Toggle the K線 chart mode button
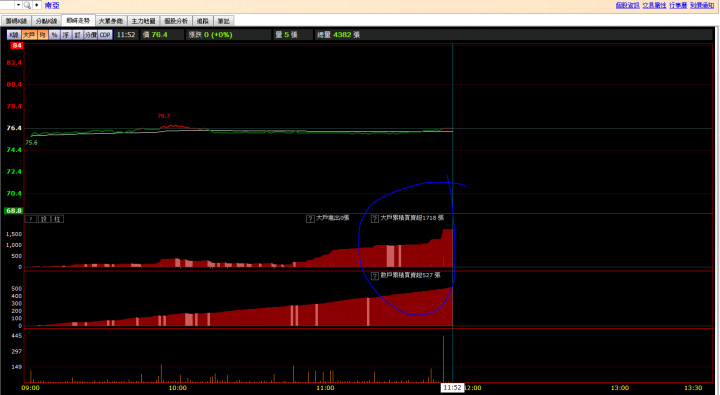Screen dimensions: 720x395 pyautogui.click(x=14, y=35)
